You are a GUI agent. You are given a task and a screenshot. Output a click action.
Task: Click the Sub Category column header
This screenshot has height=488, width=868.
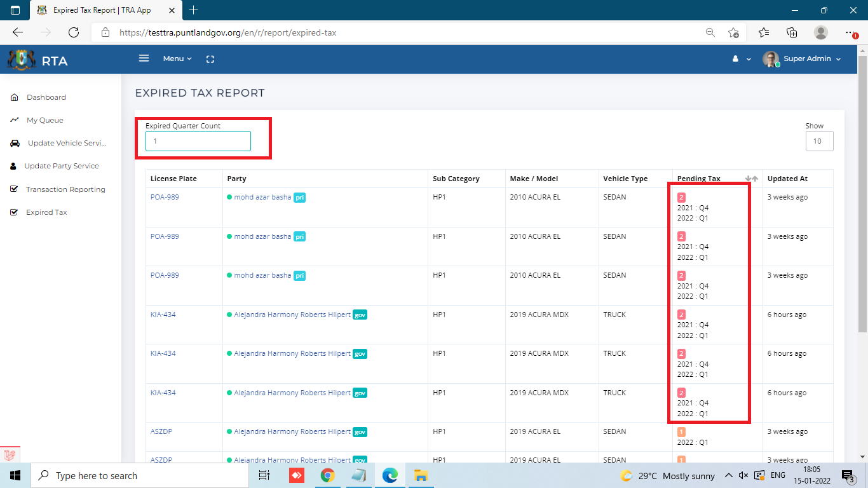click(456, 179)
